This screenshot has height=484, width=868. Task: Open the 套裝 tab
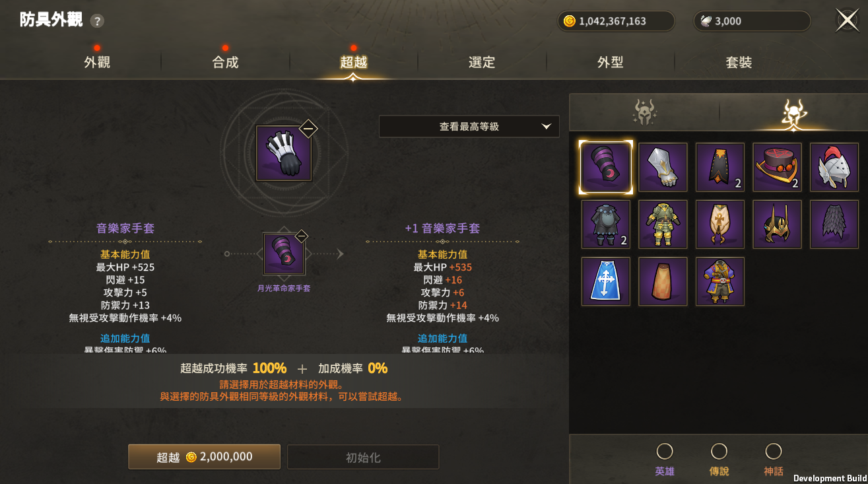[739, 63]
